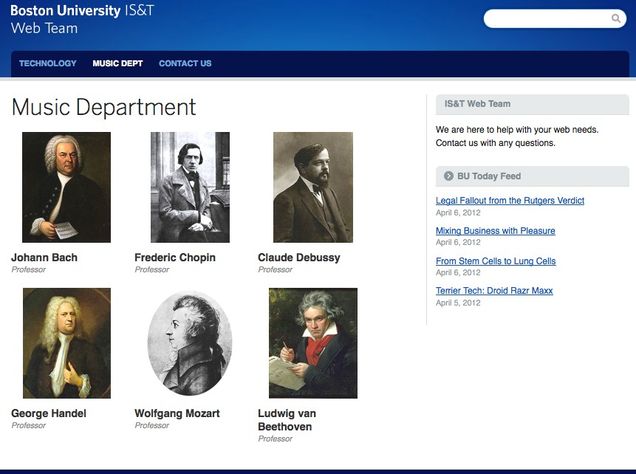
Task: Click Ludwig van Beethoven's portrait
Action: tap(313, 343)
